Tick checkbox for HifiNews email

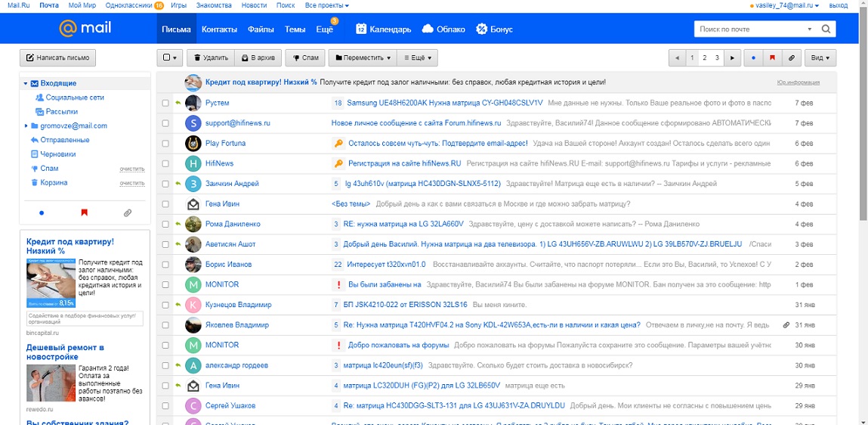[165, 163]
